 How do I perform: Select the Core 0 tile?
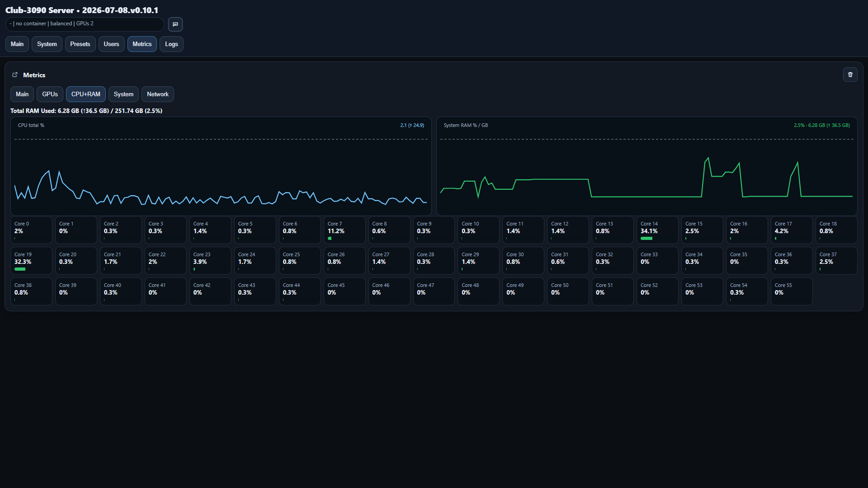point(31,230)
